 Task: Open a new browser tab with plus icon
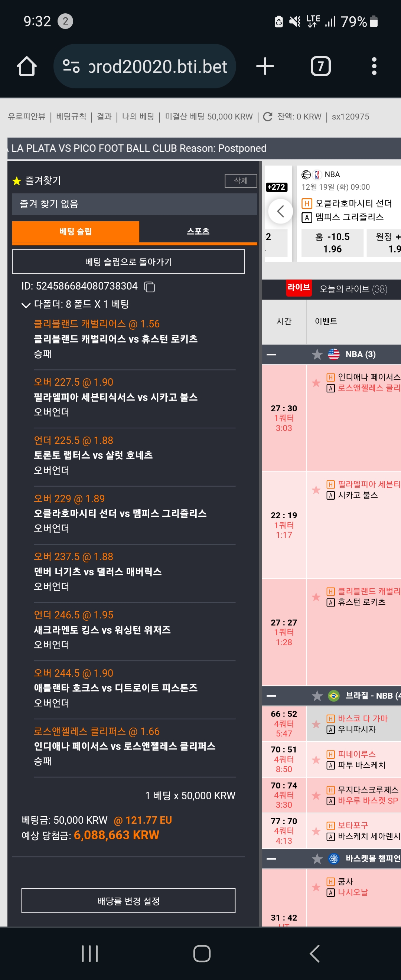265,66
